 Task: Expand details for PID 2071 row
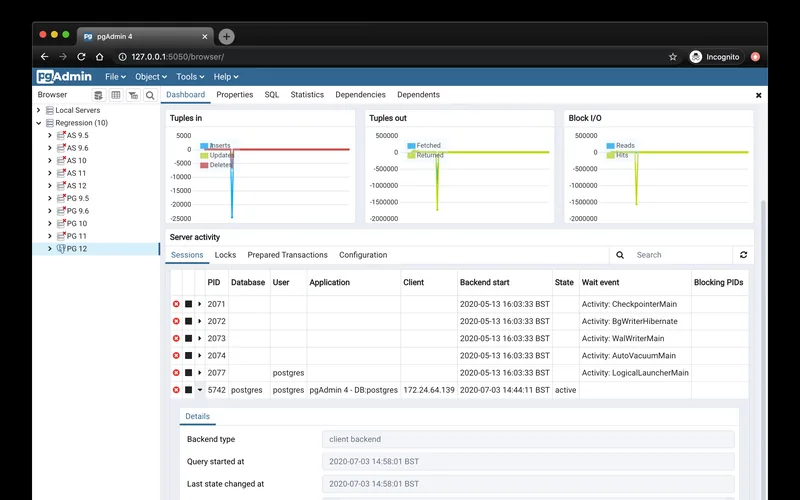coord(199,304)
